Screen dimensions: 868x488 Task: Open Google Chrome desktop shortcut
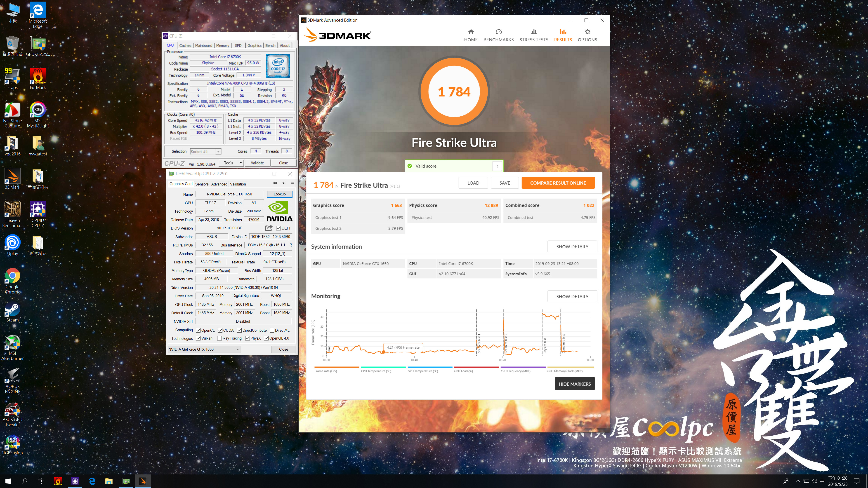point(12,281)
